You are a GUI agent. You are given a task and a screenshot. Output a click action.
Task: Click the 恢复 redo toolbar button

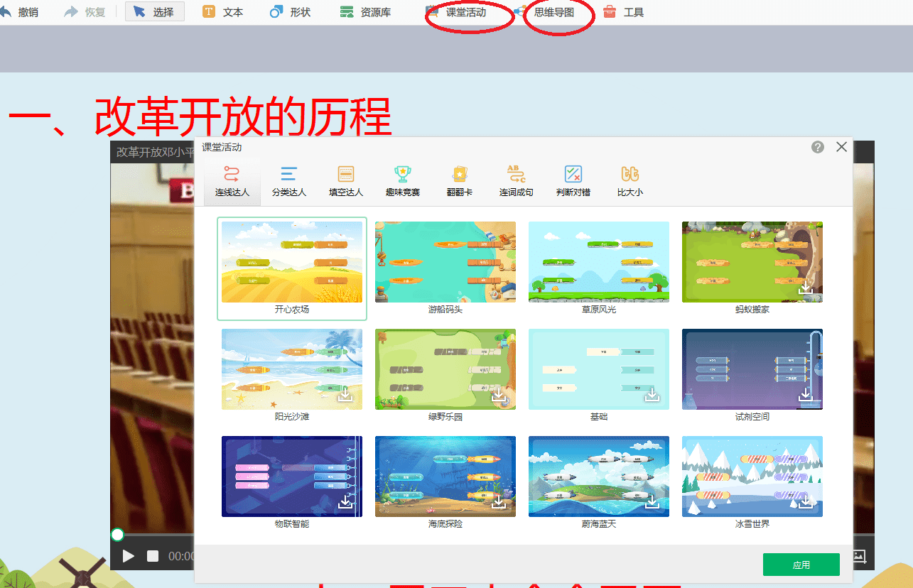85,12
